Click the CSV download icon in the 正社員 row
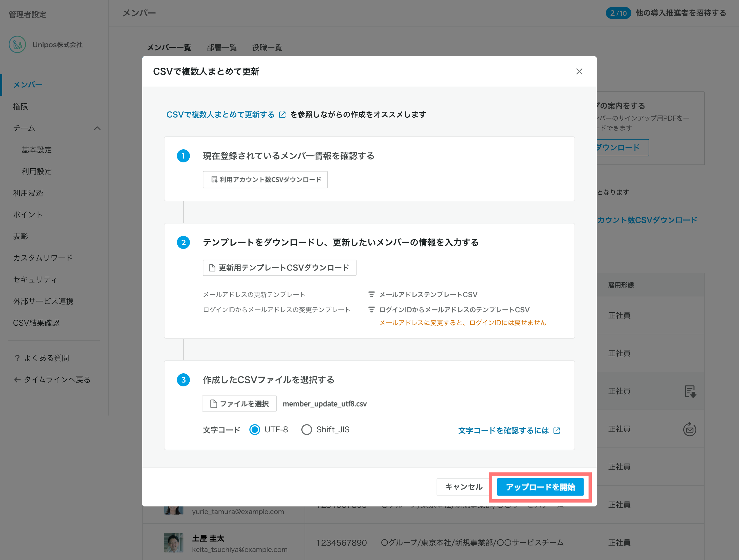739x560 pixels. click(690, 391)
